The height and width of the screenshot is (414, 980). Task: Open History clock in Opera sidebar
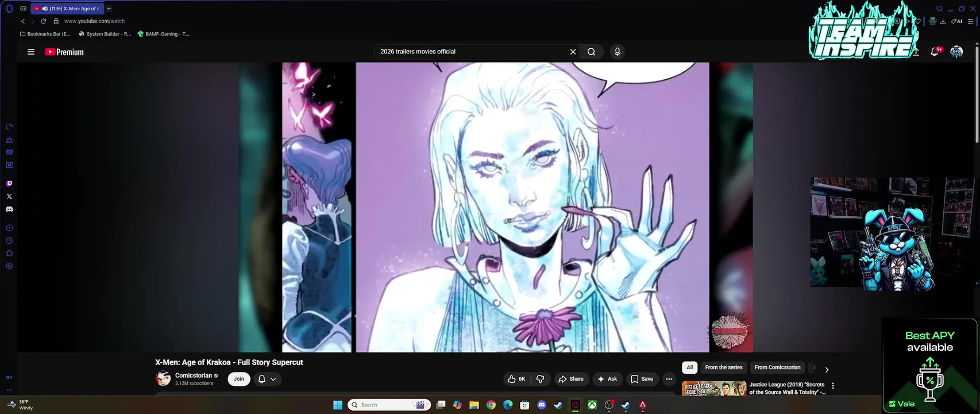[x=9, y=241]
